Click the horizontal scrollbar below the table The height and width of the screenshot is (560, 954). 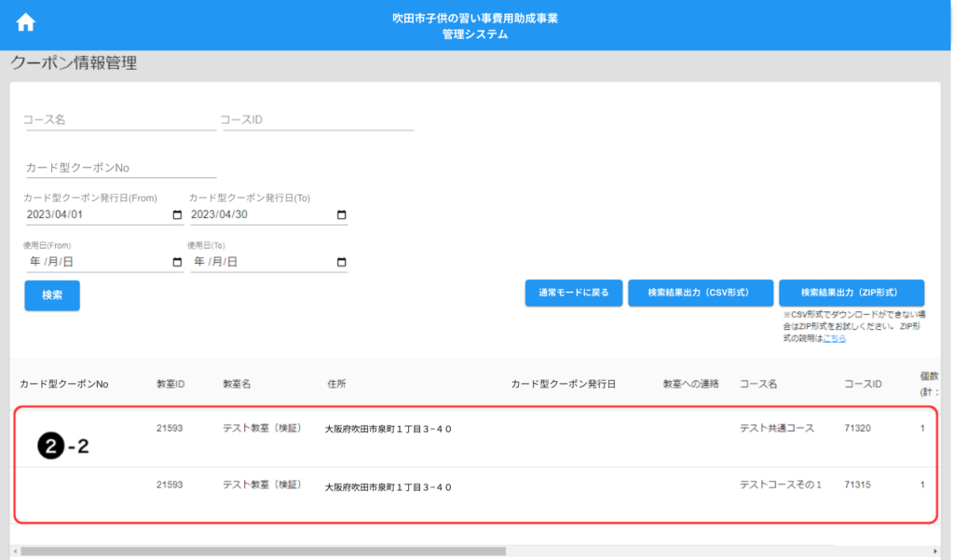tap(261, 551)
